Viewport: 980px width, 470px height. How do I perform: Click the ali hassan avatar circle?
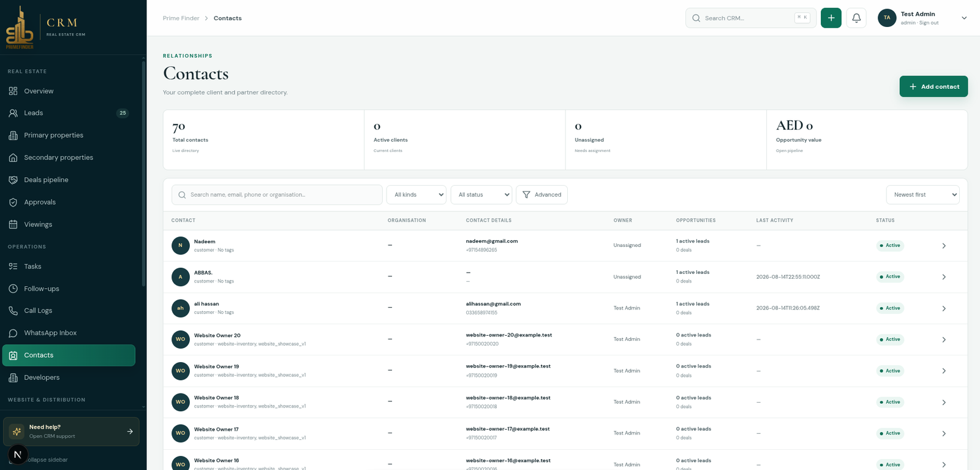coord(180,308)
